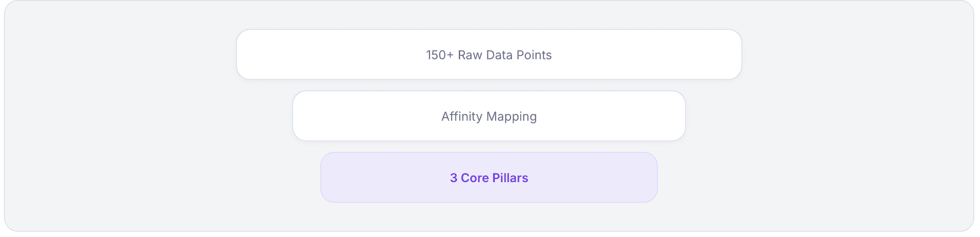Click the 'Affinity Mapping' text label

tap(489, 116)
